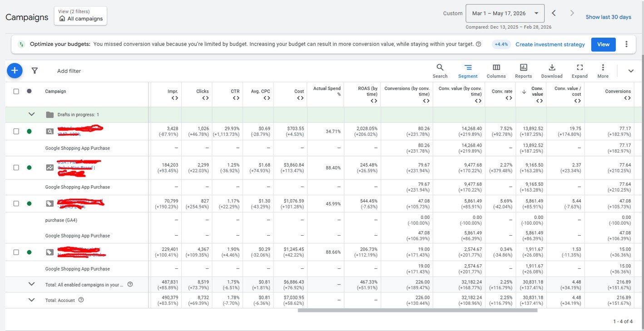Collapse the Drafts in progress row
The height and width of the screenshot is (331, 644).
[31, 114]
